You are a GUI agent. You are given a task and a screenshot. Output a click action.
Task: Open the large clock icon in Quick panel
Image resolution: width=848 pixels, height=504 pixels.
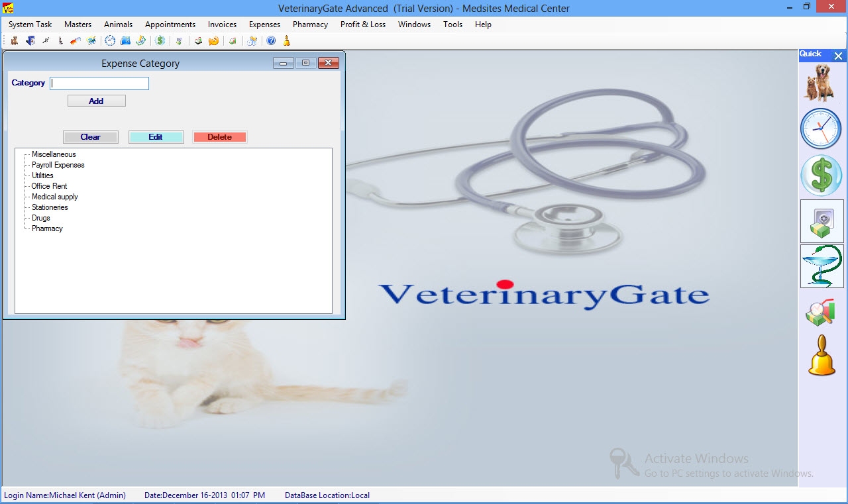[821, 128]
